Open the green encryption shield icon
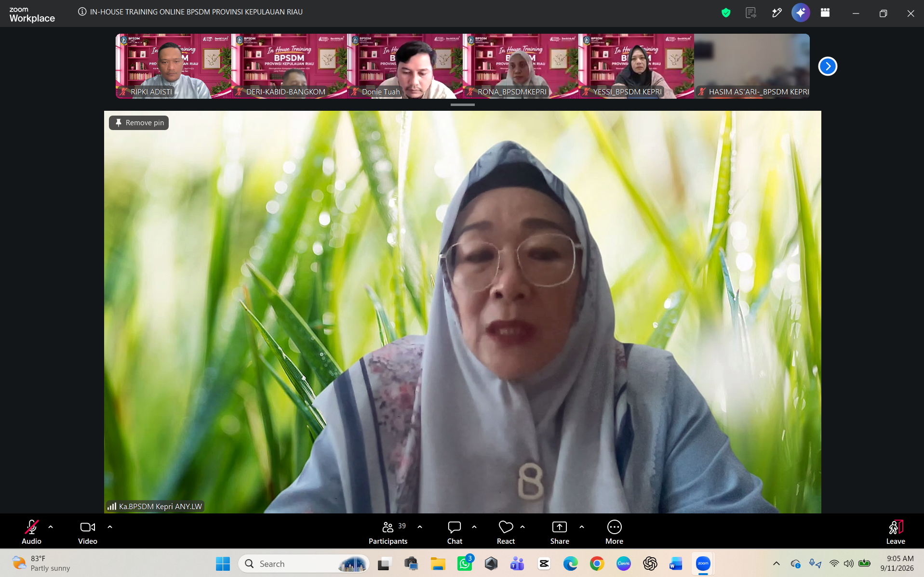 click(726, 13)
